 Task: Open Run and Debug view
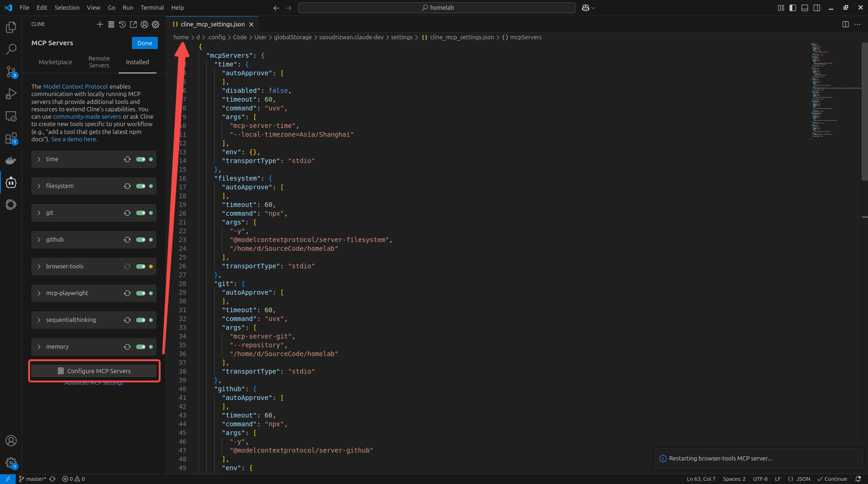(11, 94)
